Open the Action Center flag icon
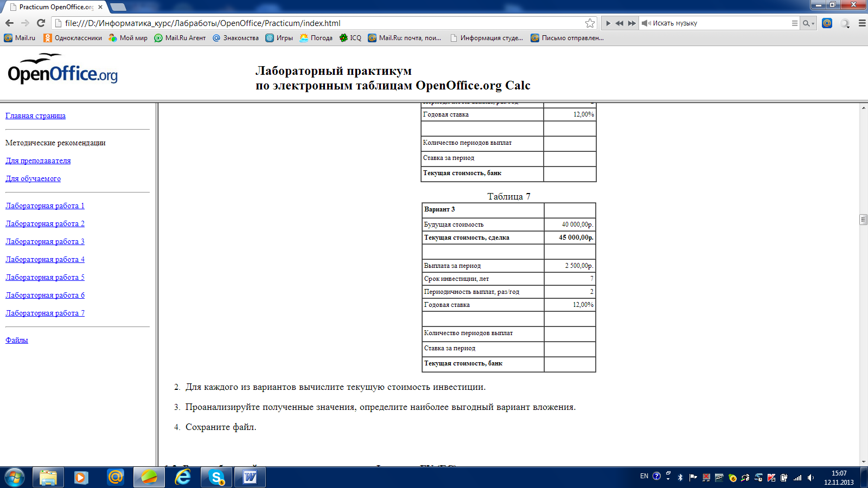This screenshot has height=488, width=868. tap(693, 477)
